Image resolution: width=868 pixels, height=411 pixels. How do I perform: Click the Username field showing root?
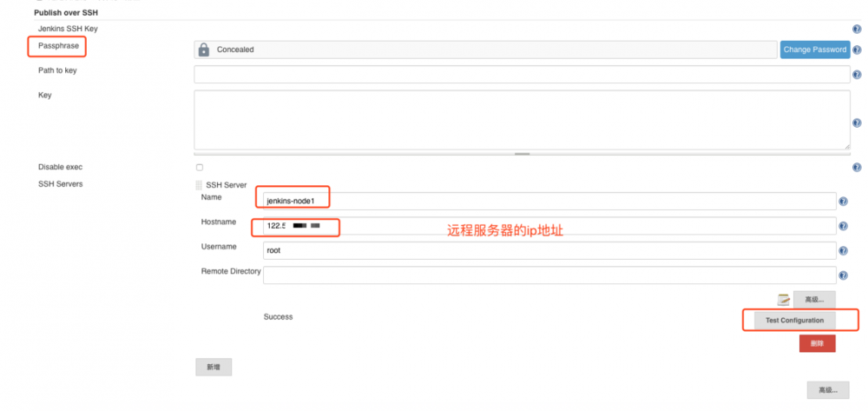tap(549, 250)
